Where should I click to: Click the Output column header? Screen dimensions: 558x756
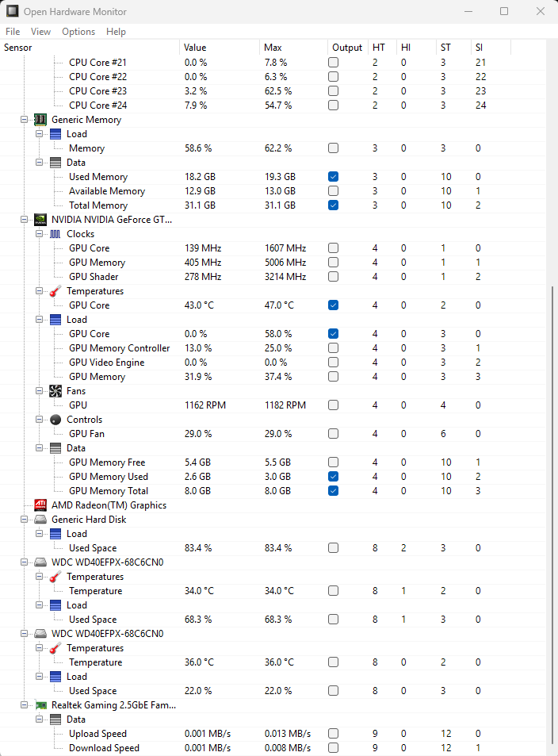tap(347, 48)
